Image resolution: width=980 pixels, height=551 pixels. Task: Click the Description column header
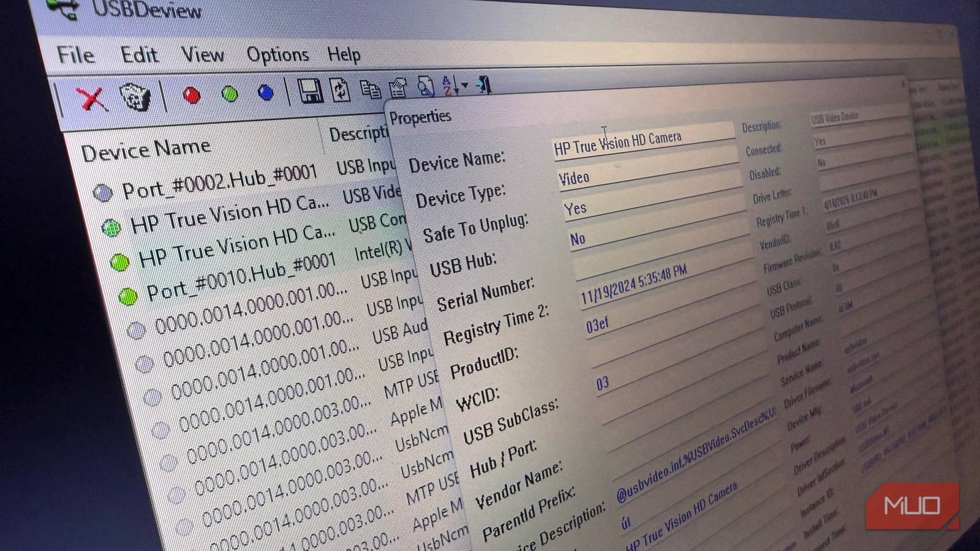(x=358, y=135)
